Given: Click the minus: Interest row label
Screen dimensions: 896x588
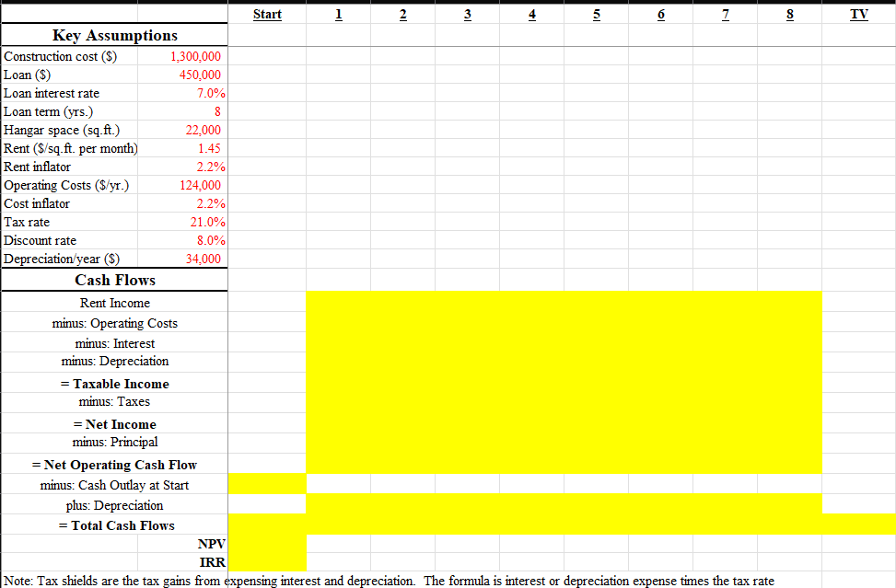Looking at the screenshot, I should tap(115, 343).
